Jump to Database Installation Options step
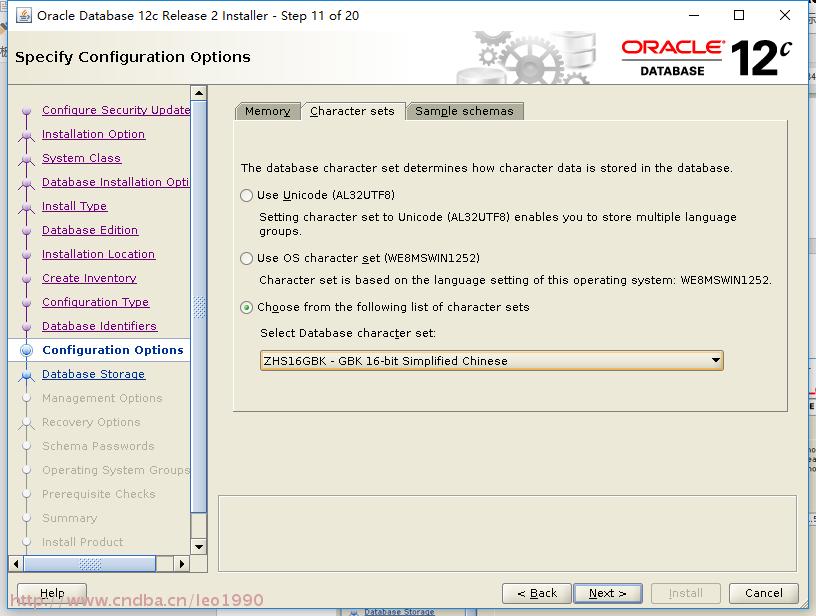 coord(116,182)
